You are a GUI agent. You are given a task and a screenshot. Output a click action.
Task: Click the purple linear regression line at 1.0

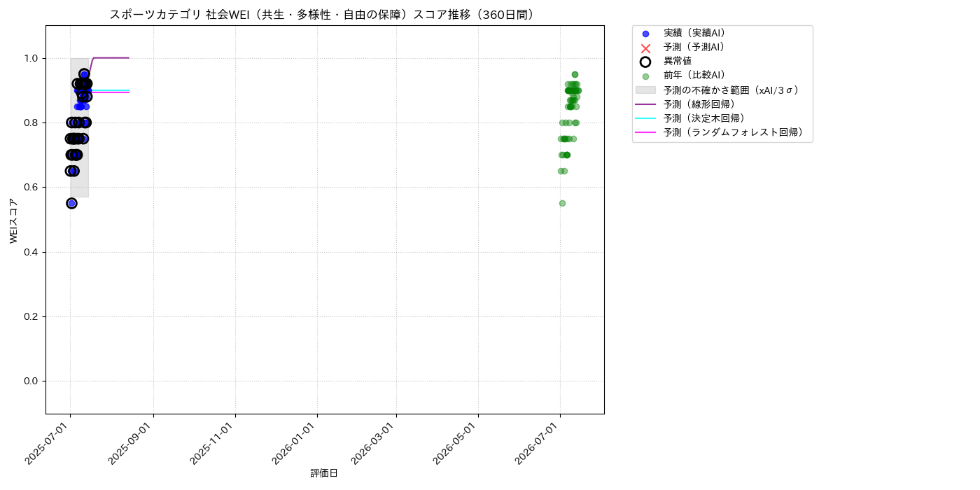[x=112, y=58]
